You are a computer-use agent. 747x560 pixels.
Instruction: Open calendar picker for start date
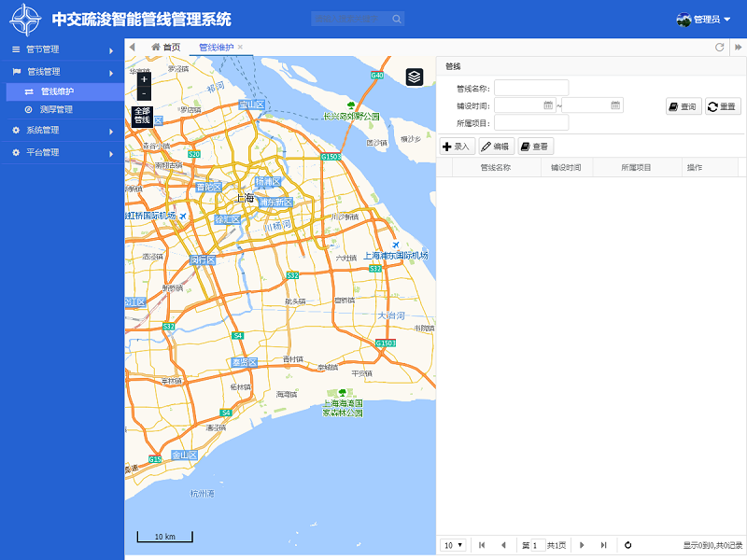[x=549, y=105]
